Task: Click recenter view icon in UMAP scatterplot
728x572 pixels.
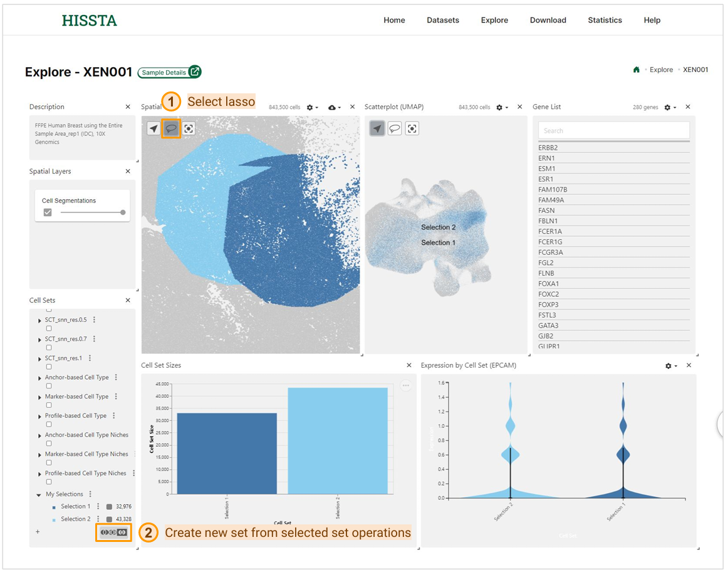Action: pos(412,128)
